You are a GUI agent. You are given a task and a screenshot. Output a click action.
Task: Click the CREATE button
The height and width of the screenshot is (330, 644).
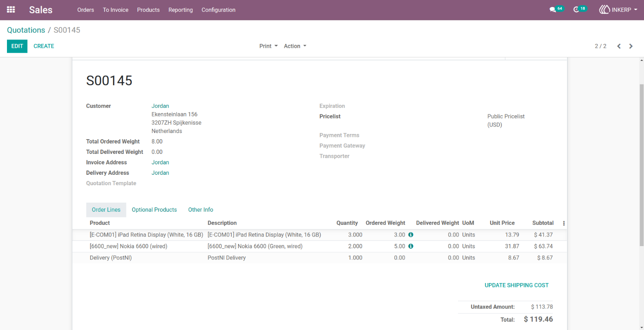[44, 46]
